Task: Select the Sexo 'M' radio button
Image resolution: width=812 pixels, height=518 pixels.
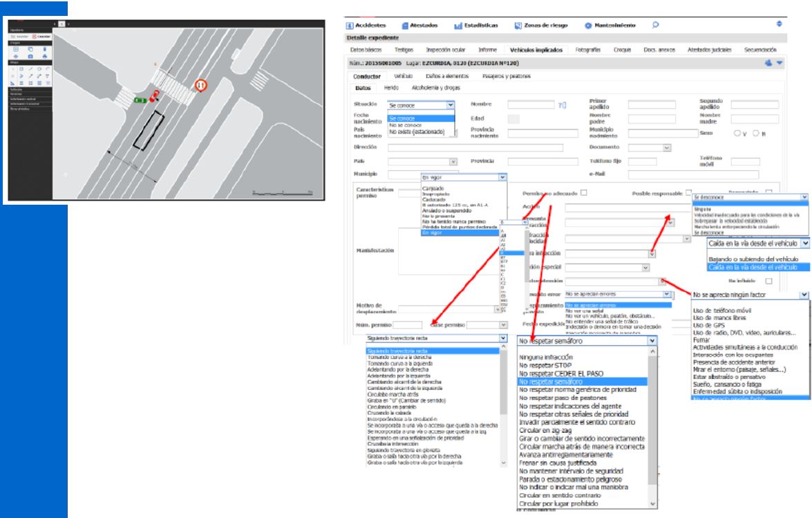Action: pyautogui.click(x=755, y=133)
